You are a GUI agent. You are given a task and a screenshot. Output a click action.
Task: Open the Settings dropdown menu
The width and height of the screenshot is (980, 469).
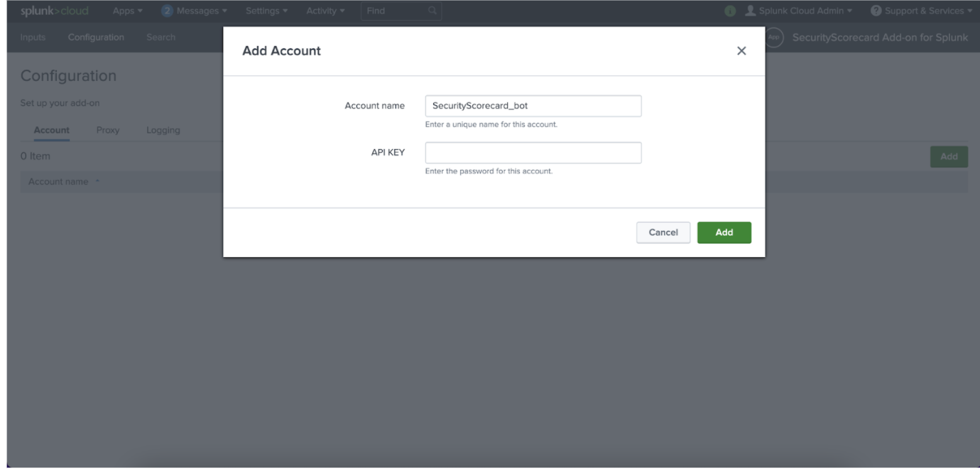[266, 11]
